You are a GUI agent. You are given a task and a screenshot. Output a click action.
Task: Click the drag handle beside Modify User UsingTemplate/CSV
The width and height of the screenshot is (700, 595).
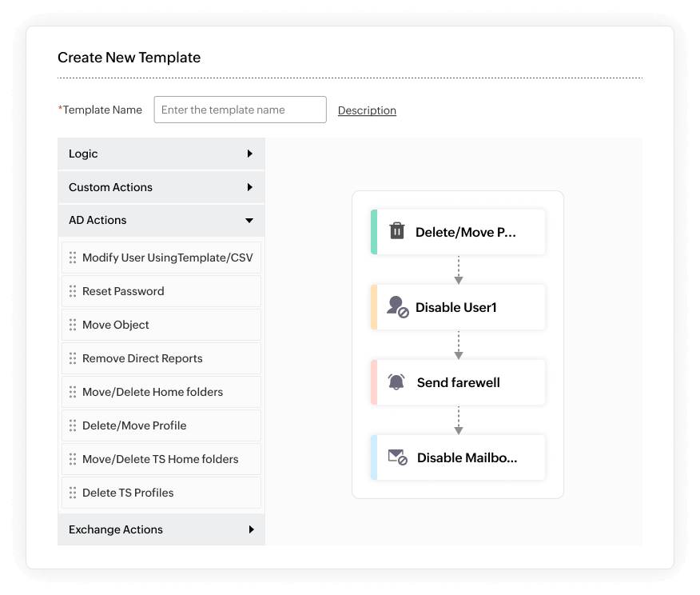pos(74,257)
